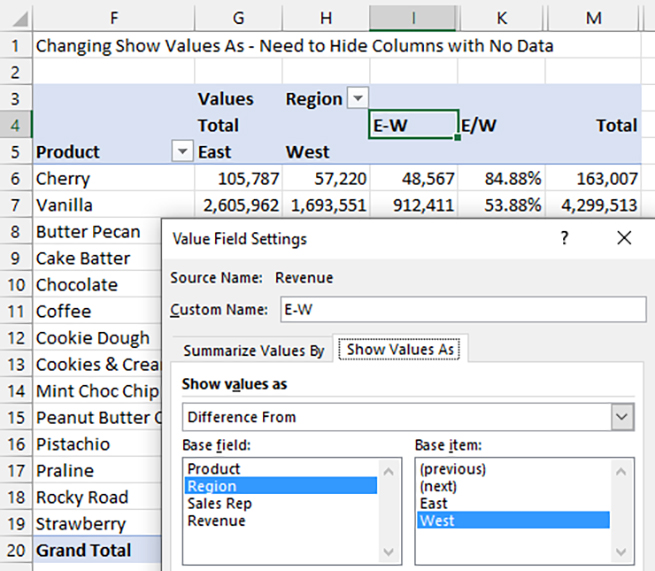Click Pistachio product cell
This screenshot has width=655, height=571.
(x=97, y=444)
